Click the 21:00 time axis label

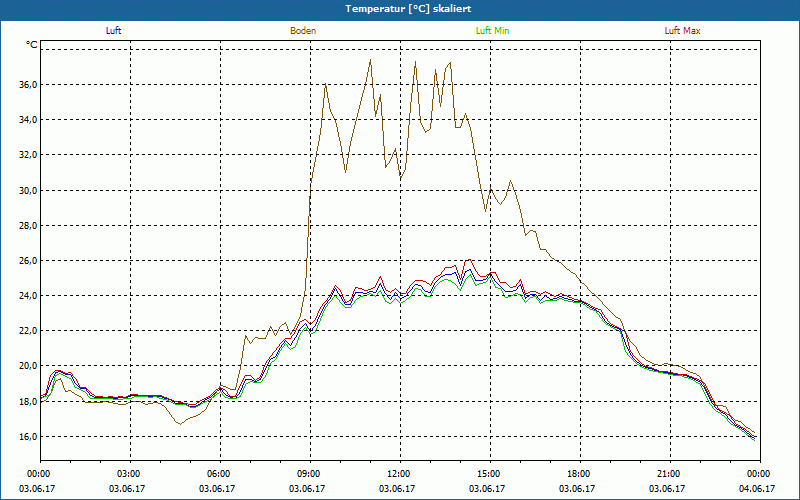(x=670, y=474)
